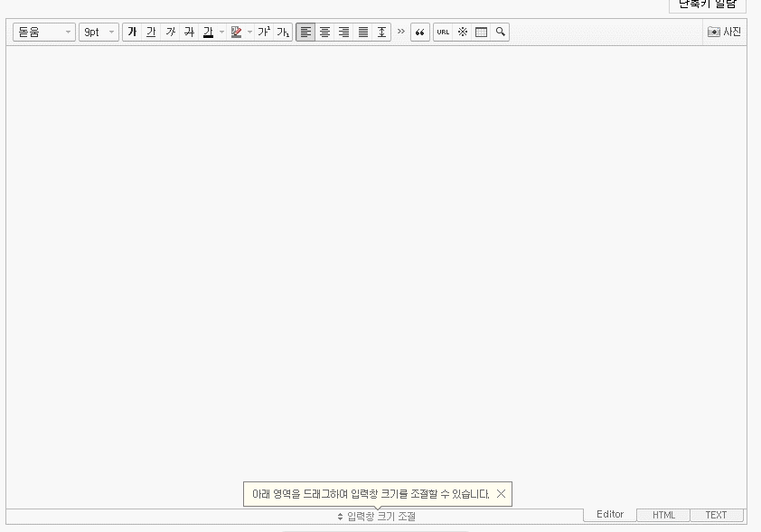
Task: Insert a hyperlink using the URL icon
Action: click(443, 31)
